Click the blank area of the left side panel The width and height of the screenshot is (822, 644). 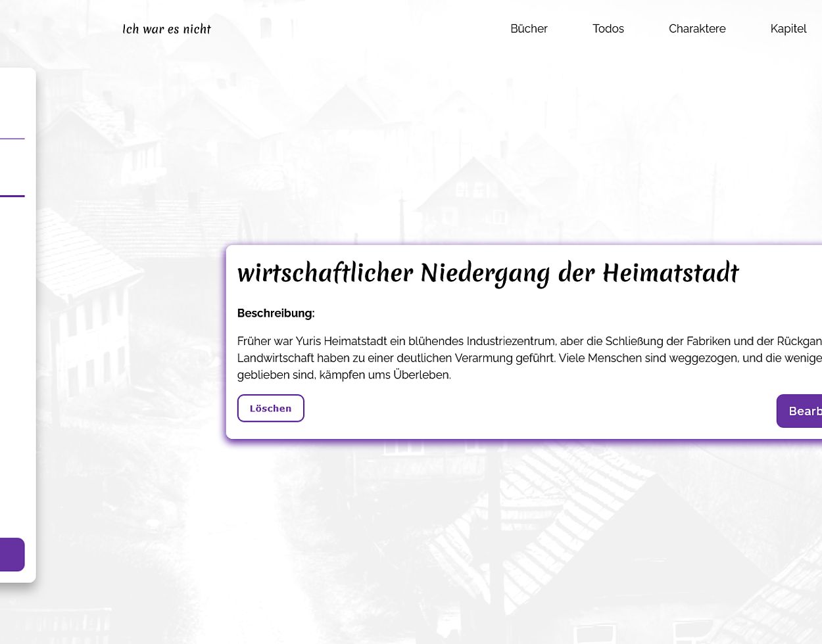(16, 361)
